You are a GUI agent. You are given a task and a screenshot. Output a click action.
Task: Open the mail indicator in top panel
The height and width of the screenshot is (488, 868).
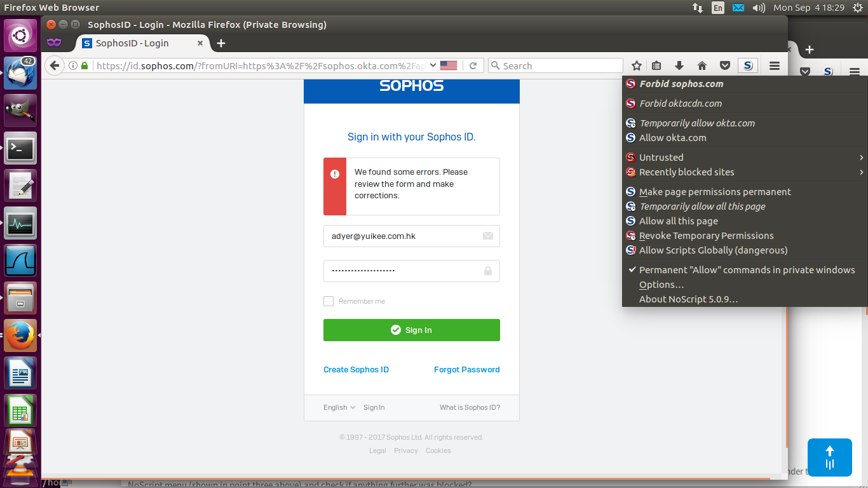point(738,8)
